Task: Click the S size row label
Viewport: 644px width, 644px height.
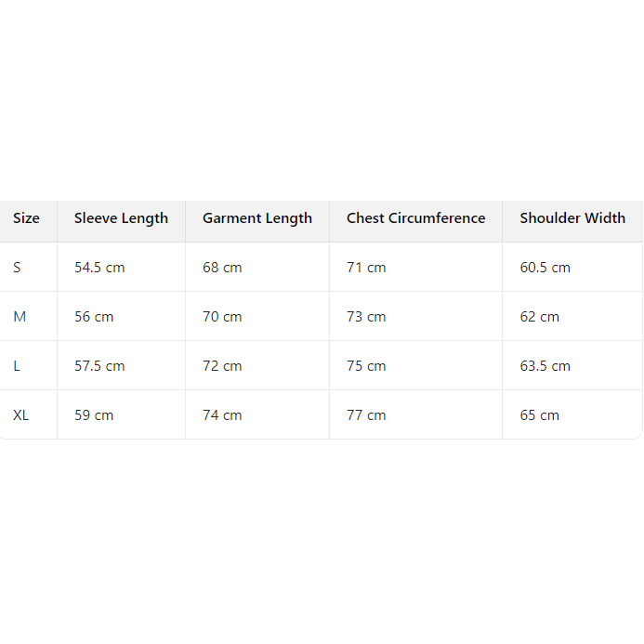Action: coord(17,268)
